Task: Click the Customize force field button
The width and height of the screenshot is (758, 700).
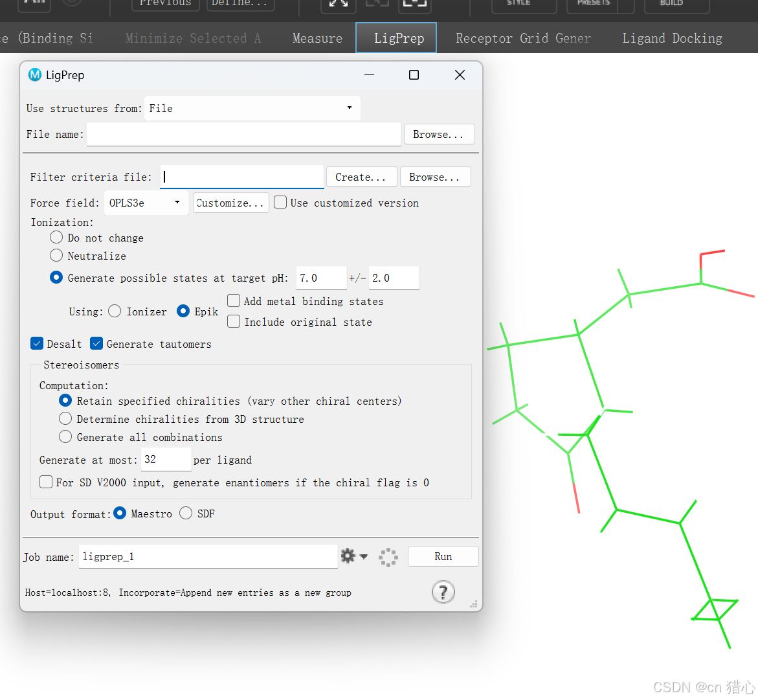Action: coord(230,203)
